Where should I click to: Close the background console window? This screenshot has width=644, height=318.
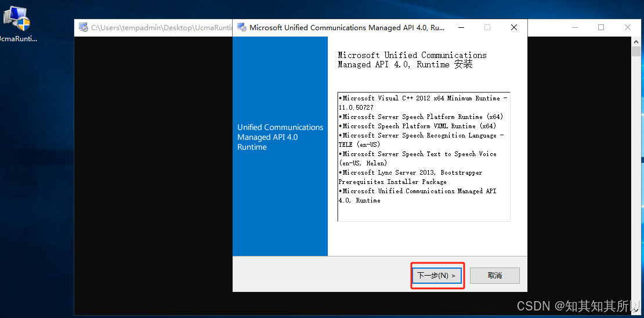pos(628,27)
